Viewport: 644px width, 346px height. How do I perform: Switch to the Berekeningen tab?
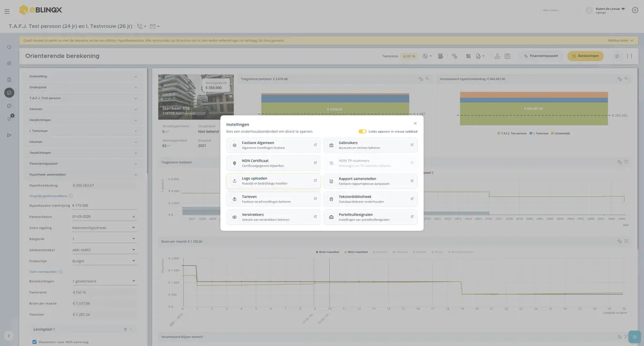(585, 56)
